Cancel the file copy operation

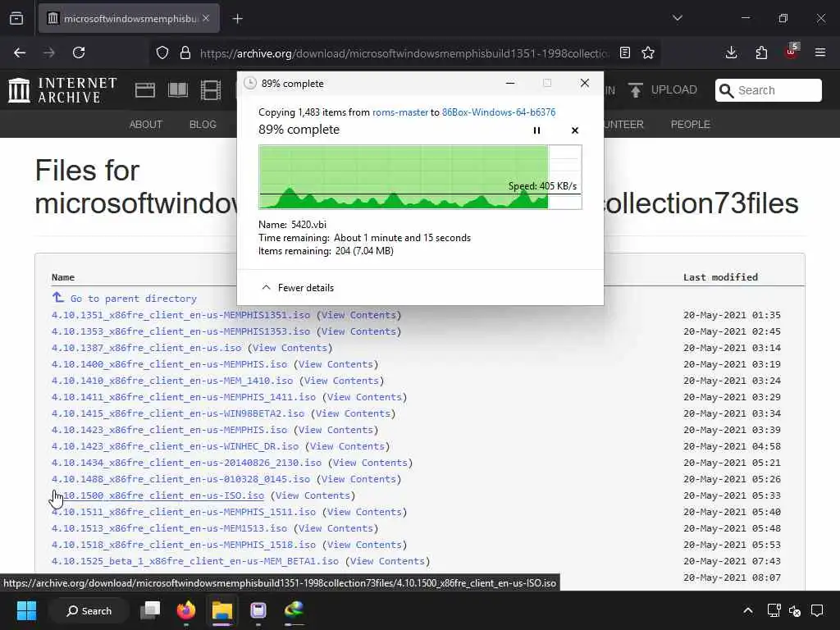[575, 130]
